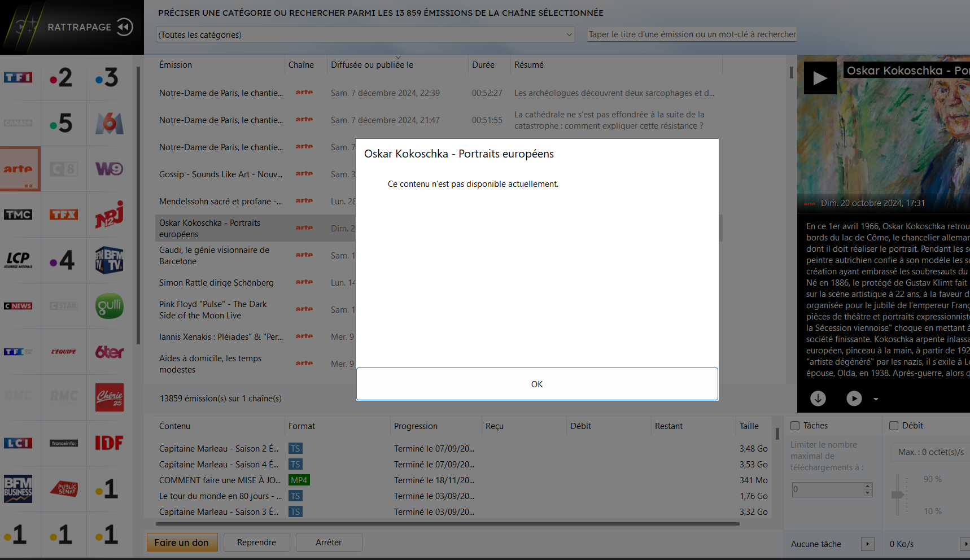Select the France 2 channel icon
970x560 pixels.
point(63,77)
